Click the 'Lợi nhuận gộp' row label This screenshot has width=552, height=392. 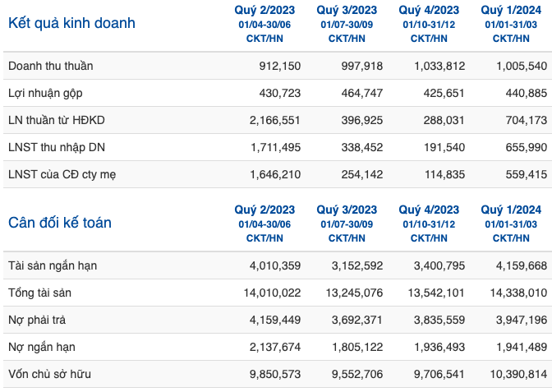pos(45,94)
